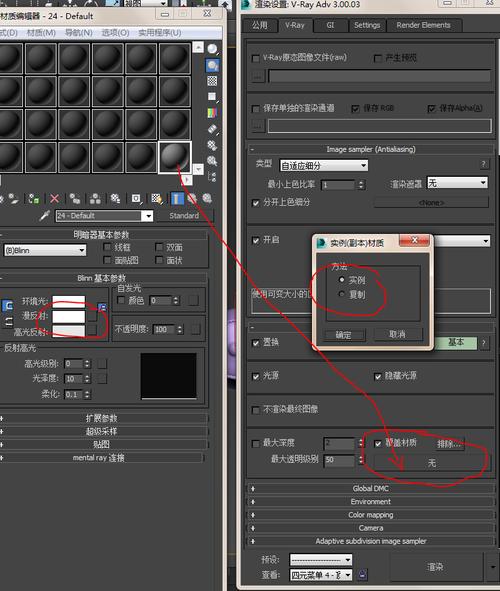This screenshot has width=500, height=591.
Task: Enable the 线框 checkbox
Action: (x=107, y=247)
